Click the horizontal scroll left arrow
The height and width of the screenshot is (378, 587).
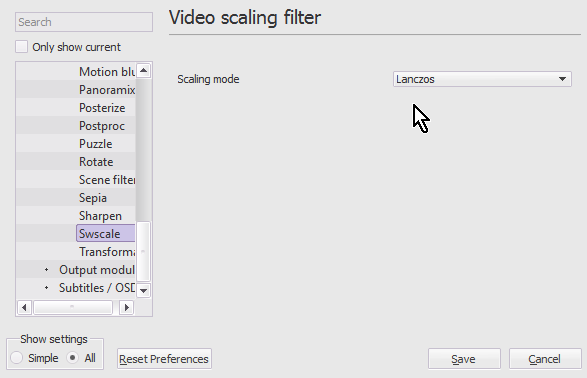24,308
